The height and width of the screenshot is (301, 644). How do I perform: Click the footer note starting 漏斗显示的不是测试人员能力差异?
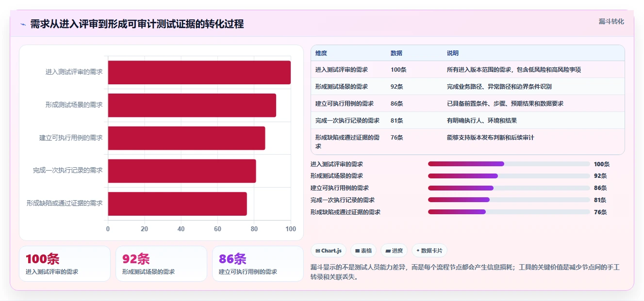[x=465, y=272]
